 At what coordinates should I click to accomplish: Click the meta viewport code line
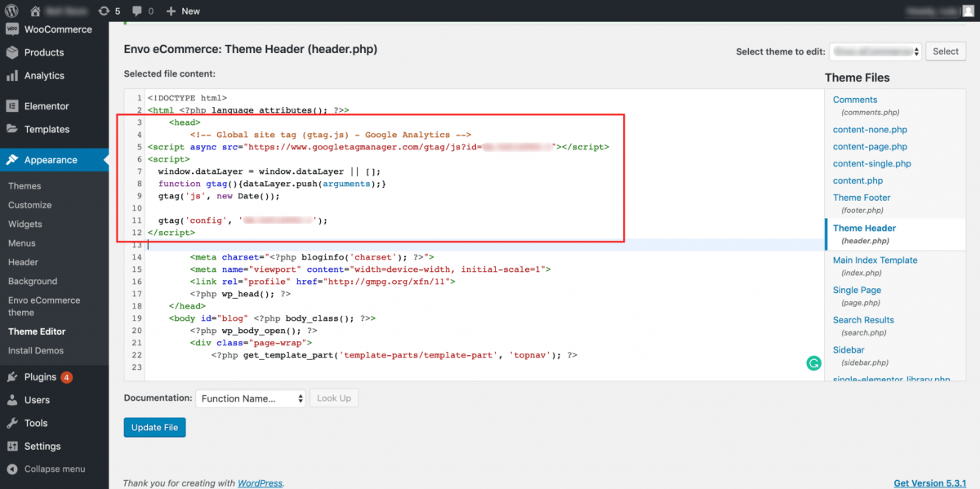[370, 269]
